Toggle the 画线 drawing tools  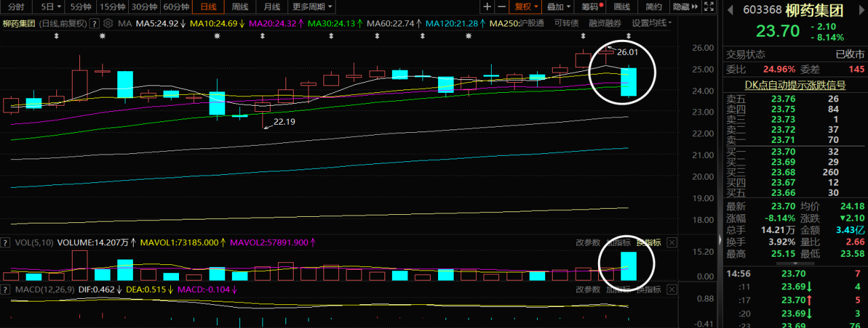click(622, 7)
